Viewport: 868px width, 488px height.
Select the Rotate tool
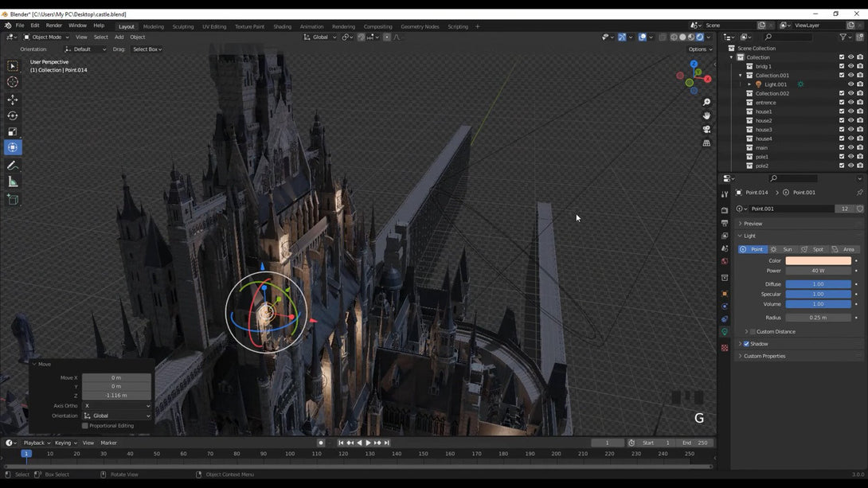12,115
